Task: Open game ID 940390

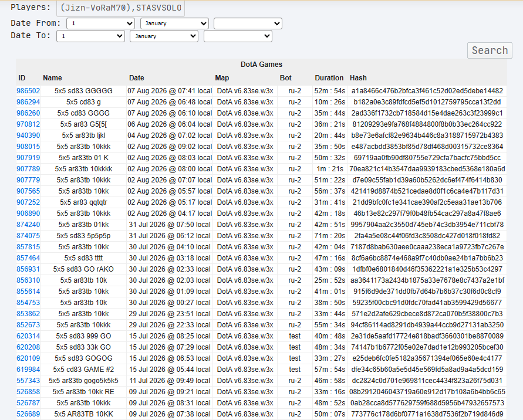Action: [28, 136]
